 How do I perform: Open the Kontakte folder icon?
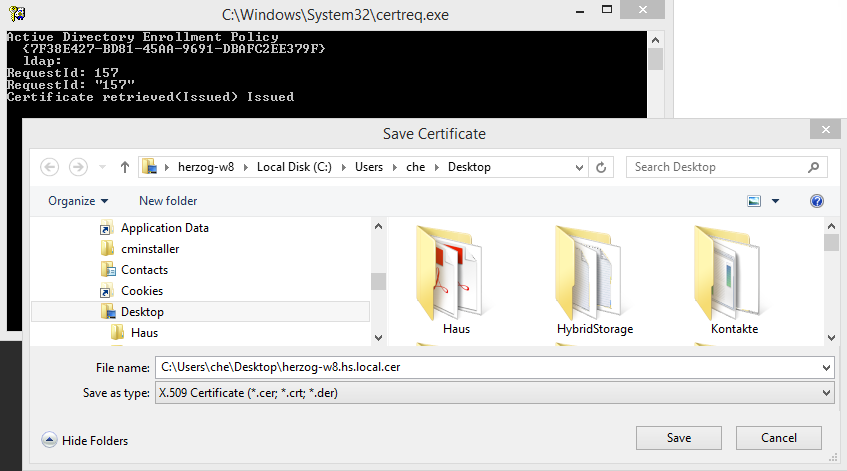(x=734, y=276)
